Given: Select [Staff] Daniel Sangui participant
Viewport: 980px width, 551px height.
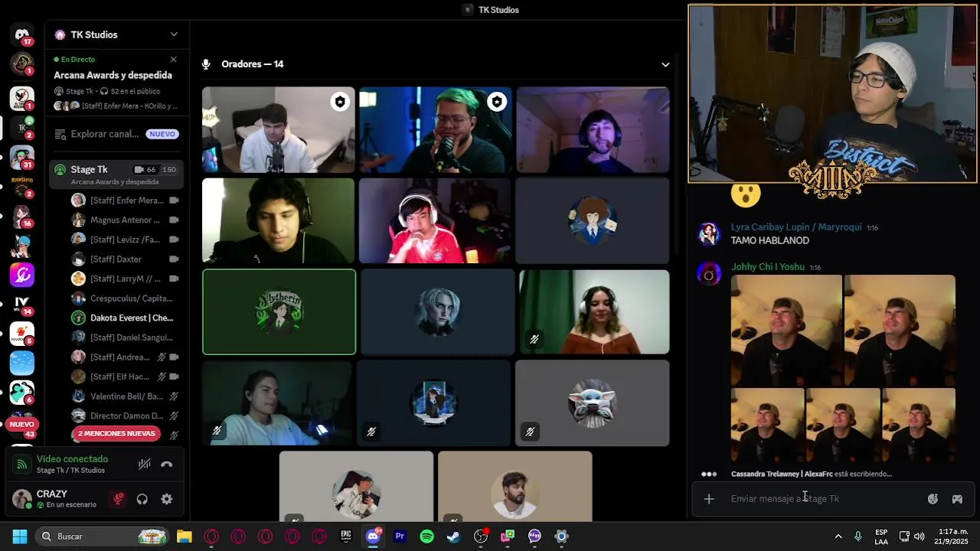Looking at the screenshot, I should 126,337.
